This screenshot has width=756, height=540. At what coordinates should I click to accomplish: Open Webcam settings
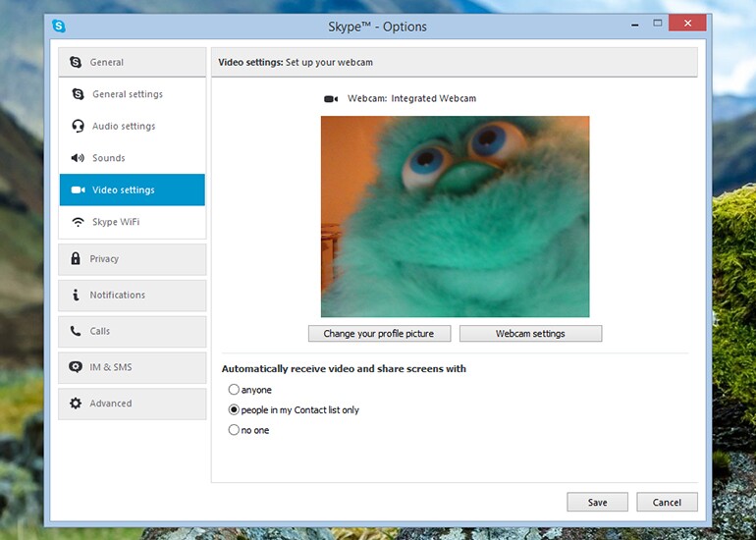pos(530,333)
